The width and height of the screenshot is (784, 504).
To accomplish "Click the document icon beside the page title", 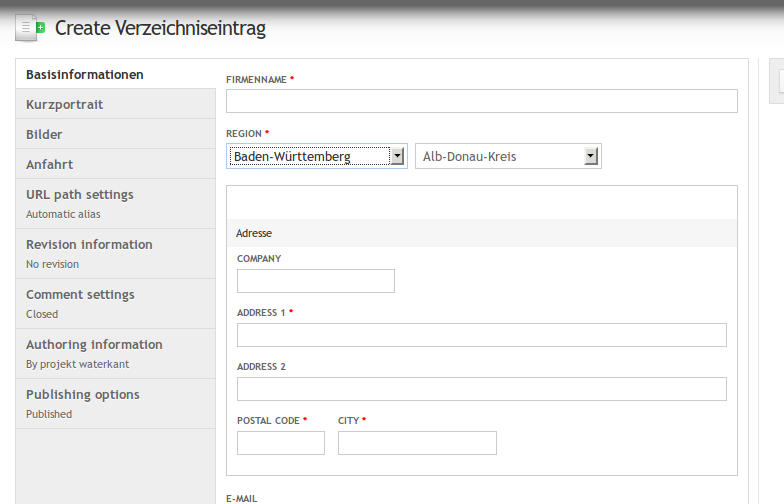I will [x=30, y=28].
